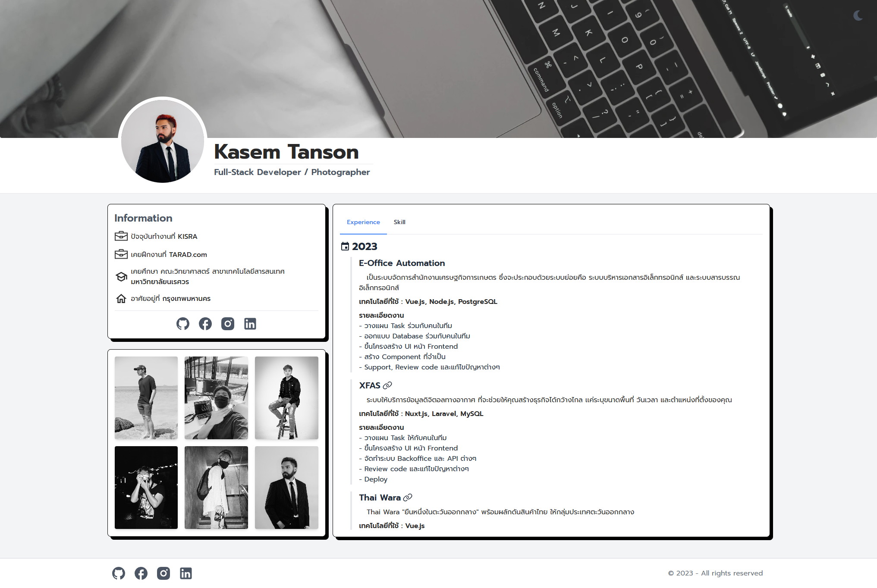Click the Vue.js, Node.js, PostgreSQL technology line
Screen dimensions: 877x588
[428, 301]
